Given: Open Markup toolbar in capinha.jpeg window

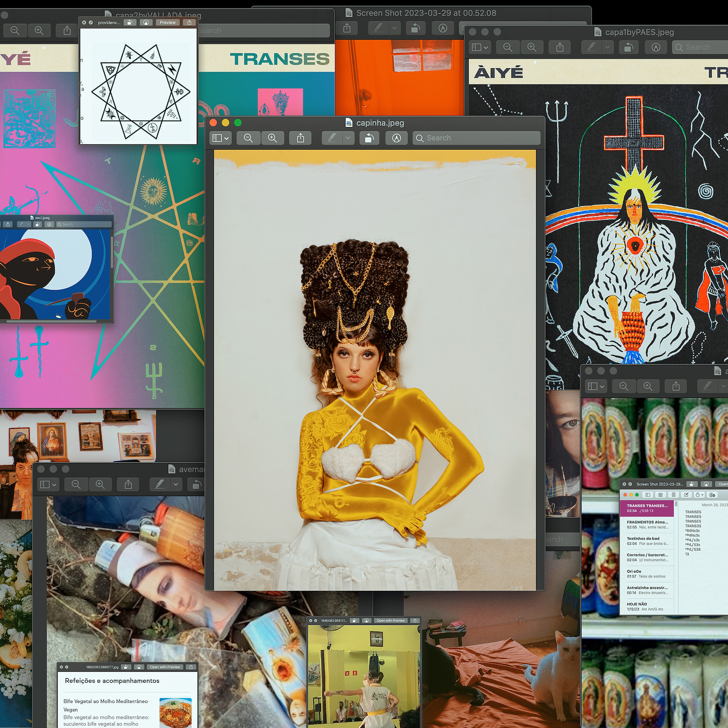Looking at the screenshot, I should (397, 138).
